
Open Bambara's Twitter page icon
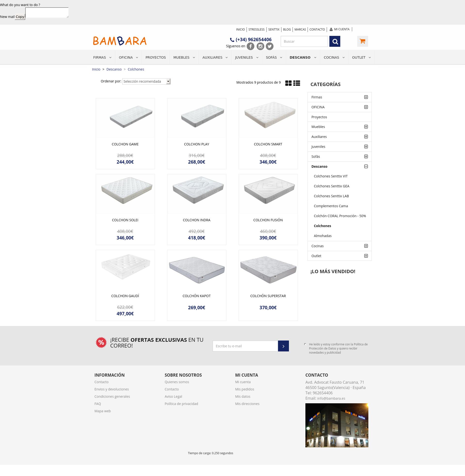[270, 46]
